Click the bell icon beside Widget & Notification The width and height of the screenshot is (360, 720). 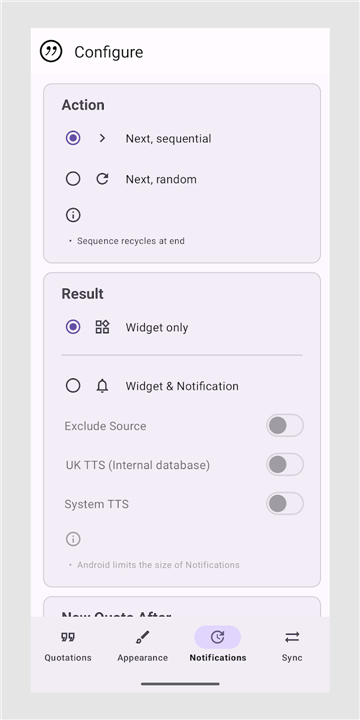tap(102, 386)
